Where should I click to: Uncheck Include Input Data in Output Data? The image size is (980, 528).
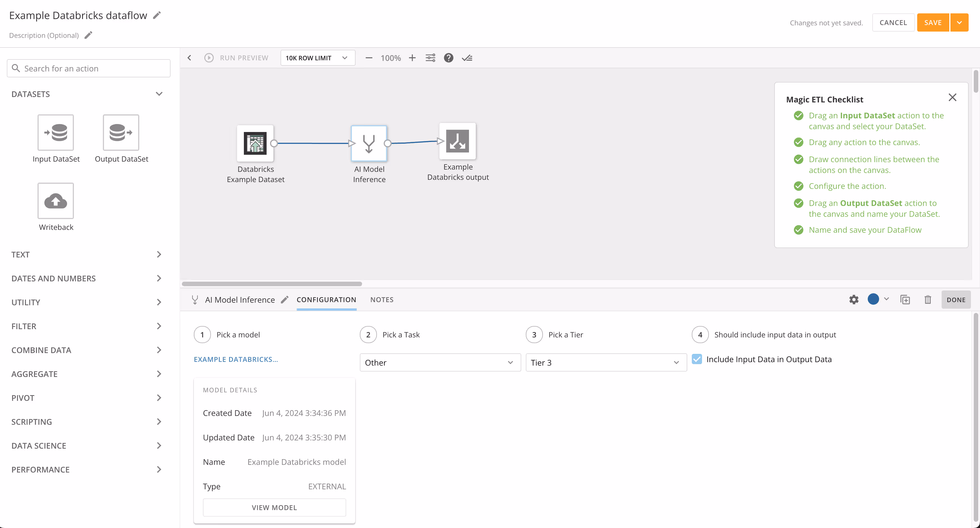[x=697, y=359]
